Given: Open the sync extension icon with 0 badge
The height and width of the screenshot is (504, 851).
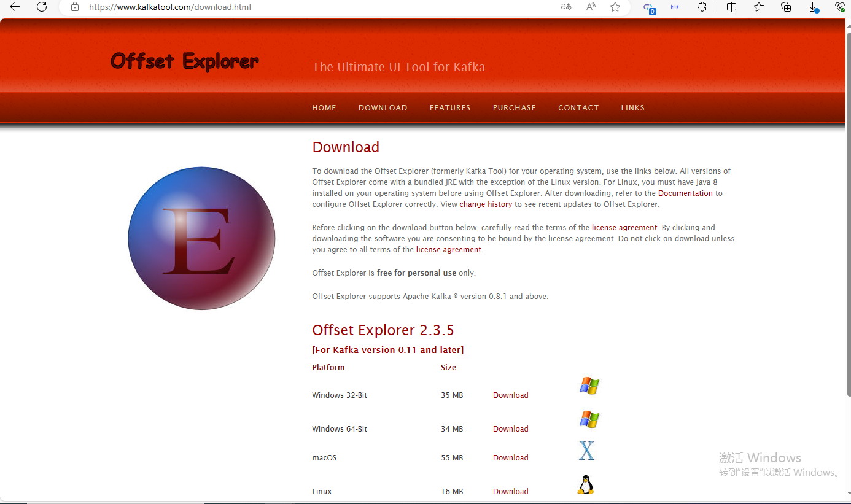Looking at the screenshot, I should point(649,7).
